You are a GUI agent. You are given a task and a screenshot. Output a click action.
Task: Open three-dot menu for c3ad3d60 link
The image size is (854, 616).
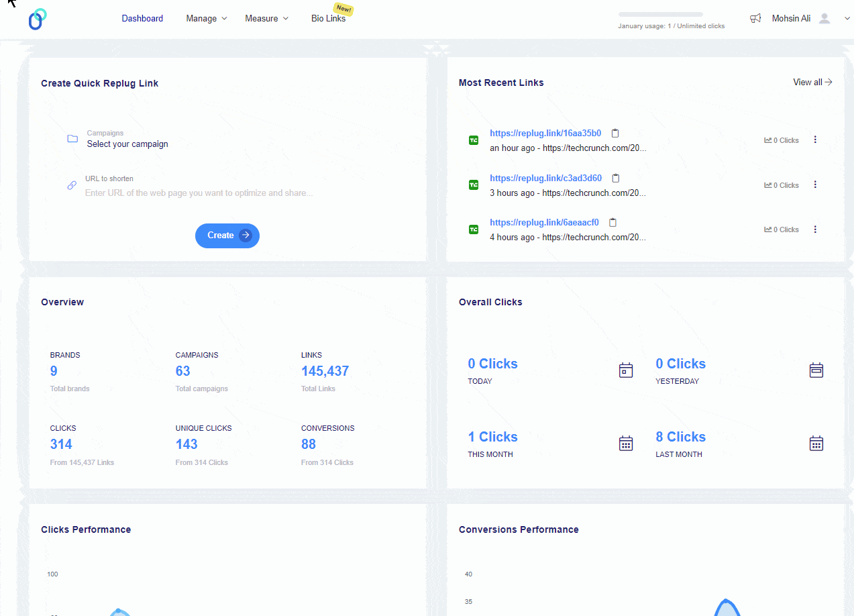click(x=815, y=185)
